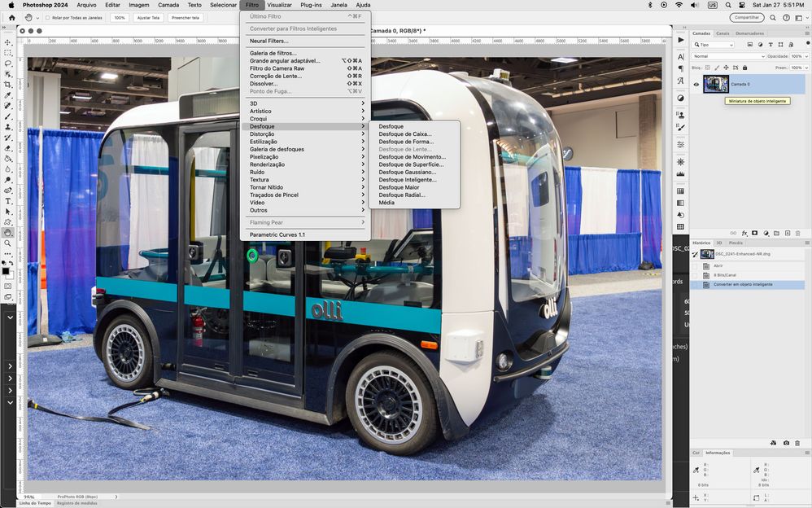812x508 pixels.
Task: Delete layer trash icon in Camadas panel
Action: pyautogui.click(x=797, y=234)
